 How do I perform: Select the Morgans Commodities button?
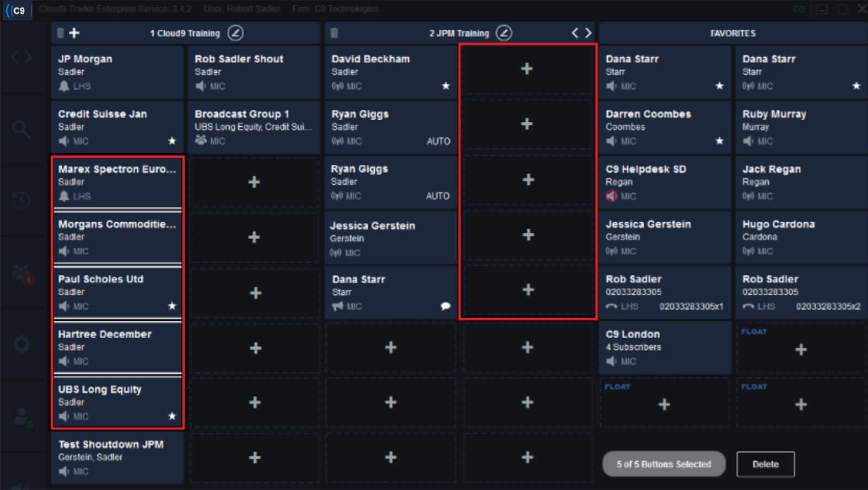(117, 237)
